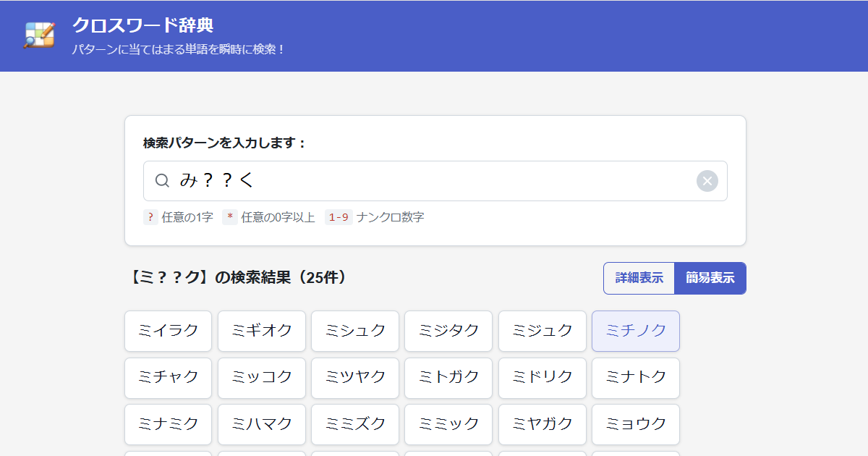Select the ミイラク result
868x456 pixels.
[x=168, y=331]
